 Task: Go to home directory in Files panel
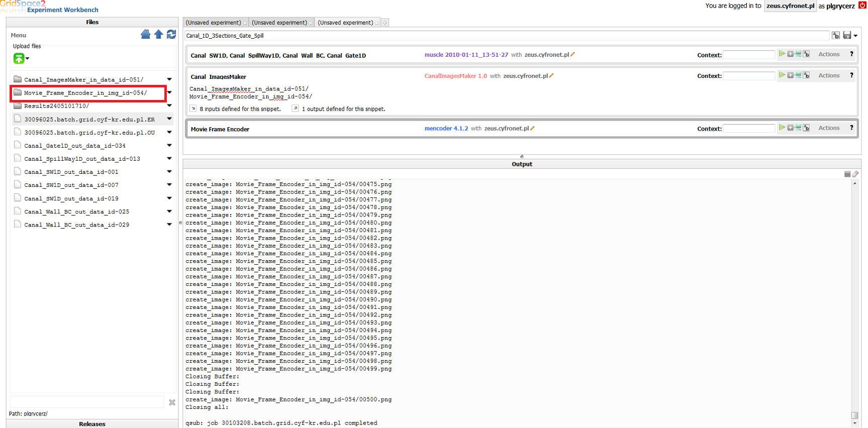(145, 34)
